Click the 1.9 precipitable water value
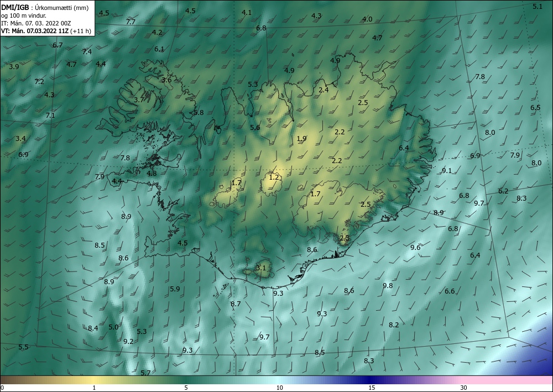The image size is (553, 392). [x=302, y=139]
